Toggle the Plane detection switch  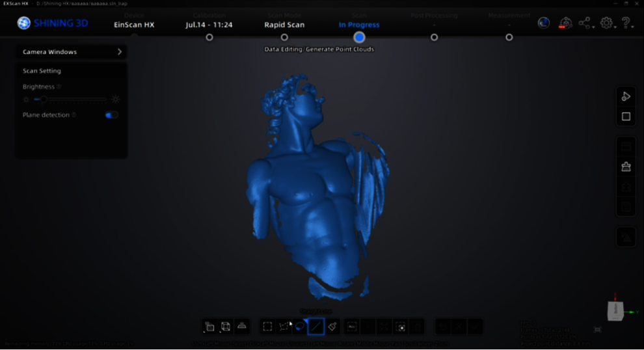point(111,115)
